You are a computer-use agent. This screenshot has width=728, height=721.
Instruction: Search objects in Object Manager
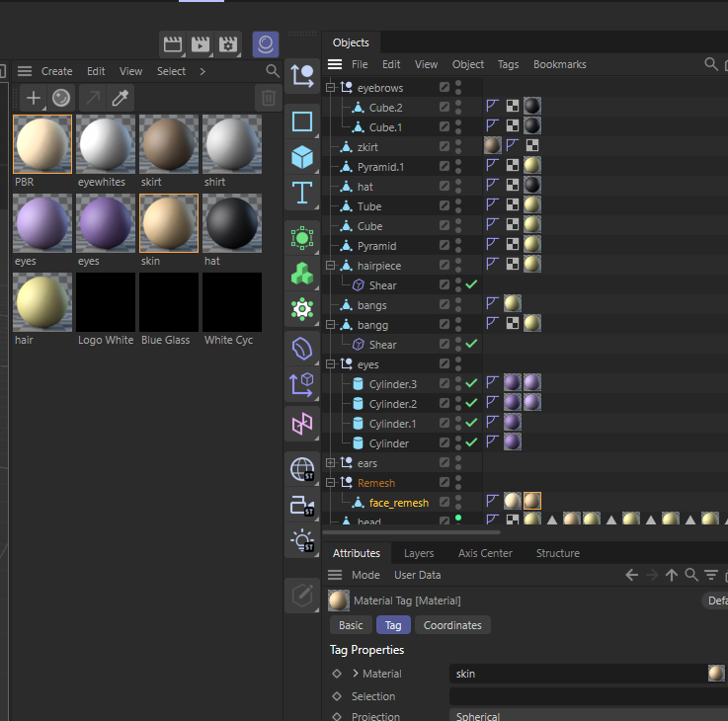tap(711, 64)
